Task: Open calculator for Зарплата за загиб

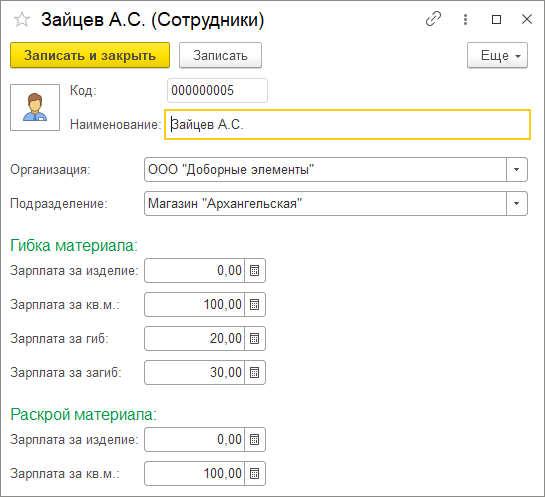Action: coord(255,372)
